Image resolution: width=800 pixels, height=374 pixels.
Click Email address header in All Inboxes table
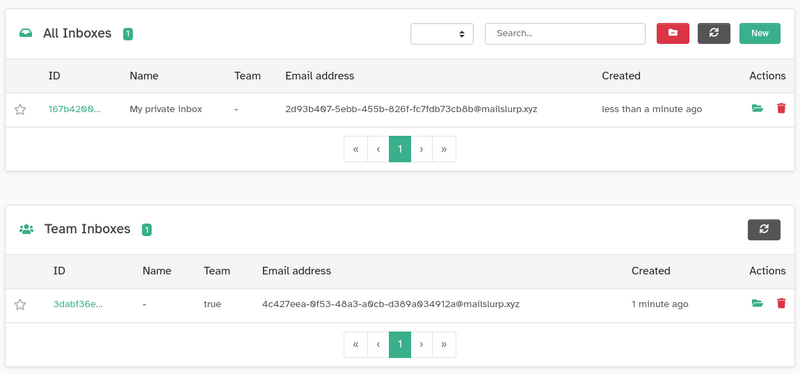pyautogui.click(x=319, y=76)
